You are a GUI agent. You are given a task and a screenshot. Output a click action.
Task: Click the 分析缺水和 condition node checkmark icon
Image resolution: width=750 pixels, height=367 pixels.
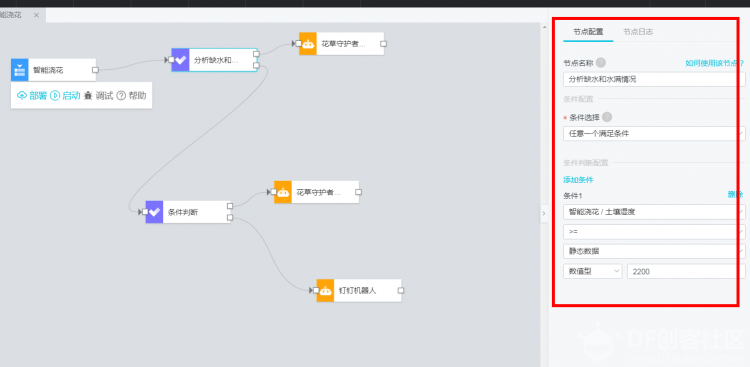click(x=180, y=60)
